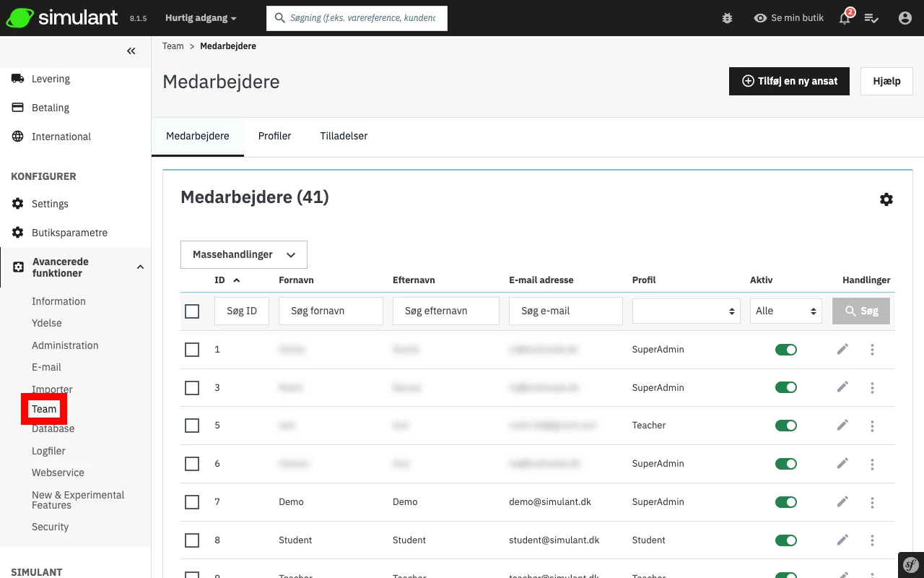This screenshot has width=924, height=578.
Task: Open the Hurtig adgang menu
Action: (x=201, y=18)
